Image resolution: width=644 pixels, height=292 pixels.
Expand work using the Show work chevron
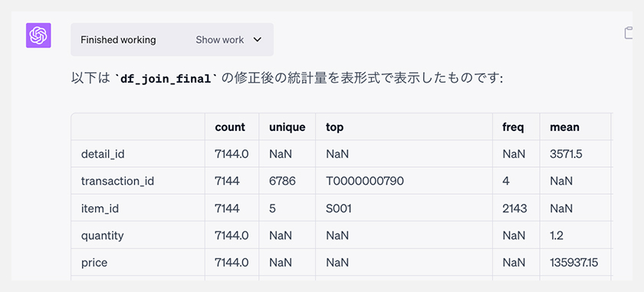(257, 40)
